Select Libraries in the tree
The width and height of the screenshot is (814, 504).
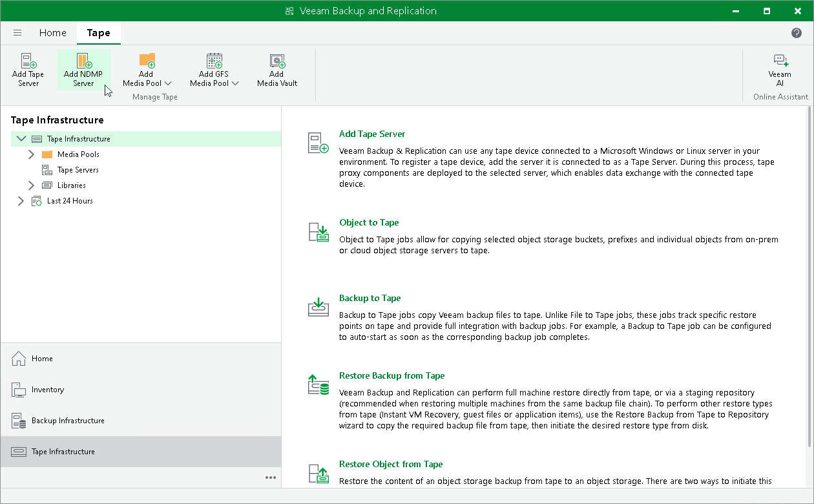[72, 185]
